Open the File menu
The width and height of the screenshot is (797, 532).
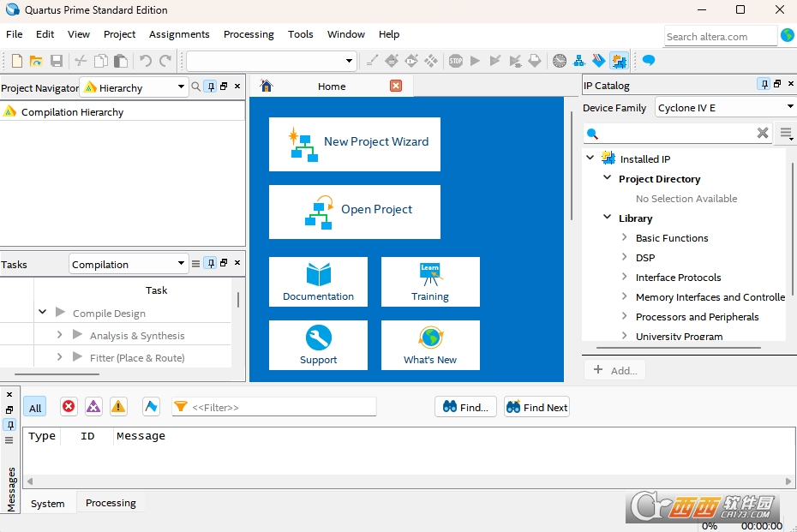[15, 34]
